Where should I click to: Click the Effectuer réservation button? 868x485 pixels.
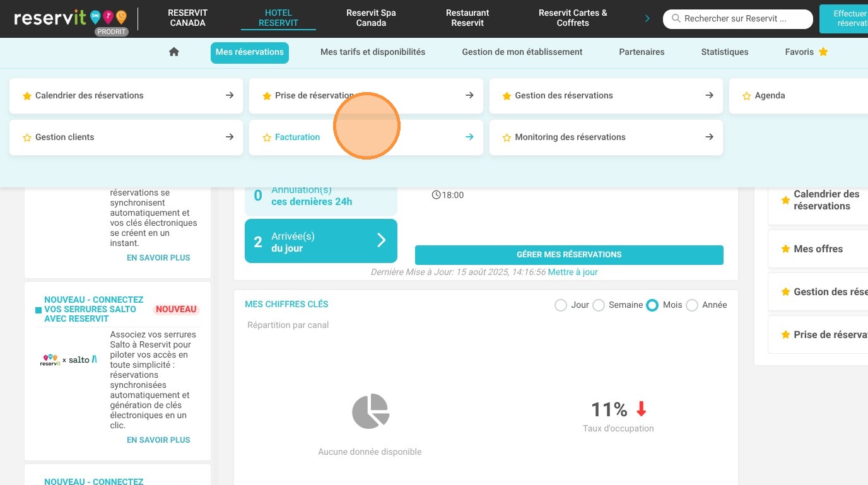(844, 18)
